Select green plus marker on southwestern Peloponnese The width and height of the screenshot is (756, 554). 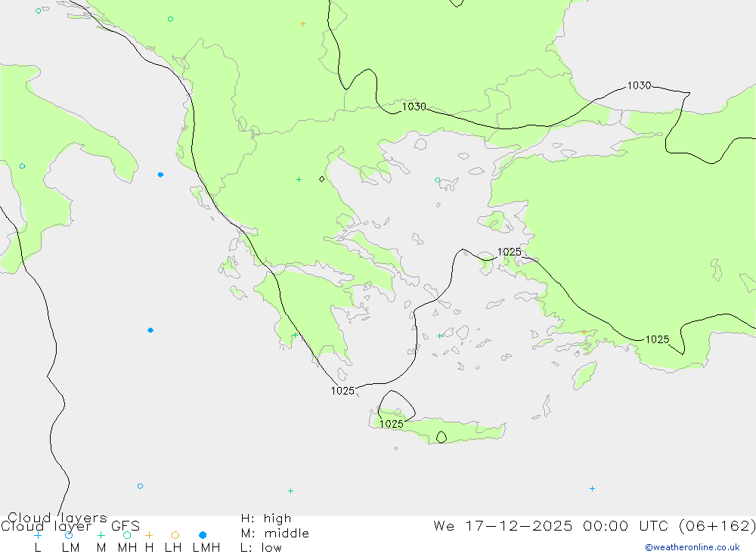[295, 335]
